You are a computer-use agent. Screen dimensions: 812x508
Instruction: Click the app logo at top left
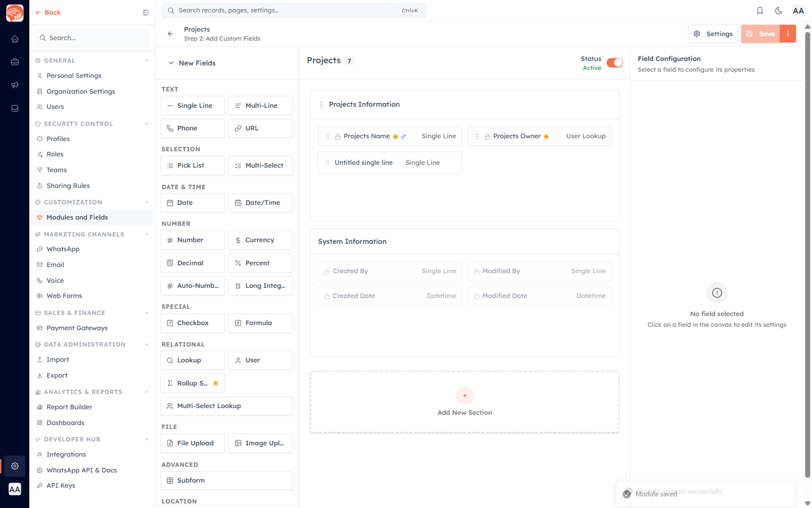coord(15,12)
